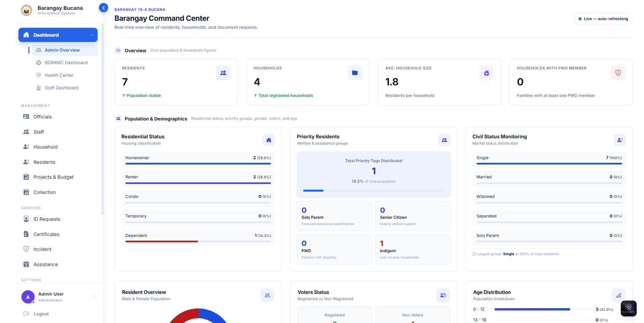Click the Voters Status ID card icon
Viewport: 644px width, 323px height.
tap(443, 295)
